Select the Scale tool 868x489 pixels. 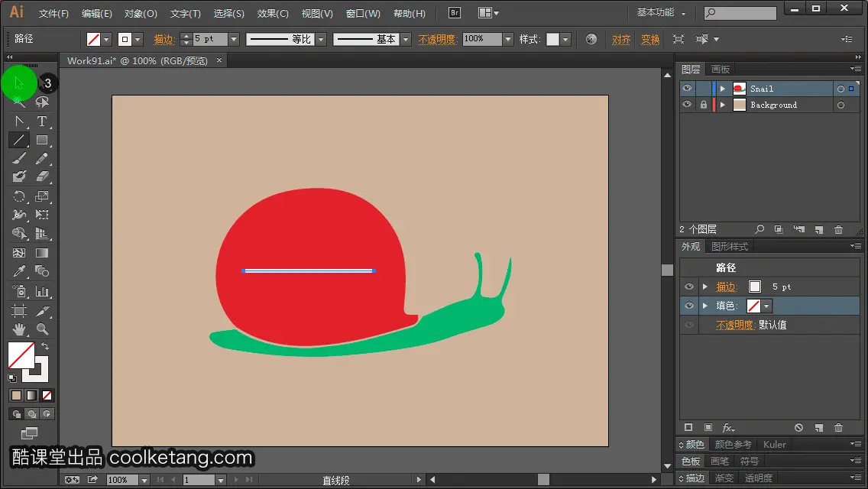coord(42,196)
